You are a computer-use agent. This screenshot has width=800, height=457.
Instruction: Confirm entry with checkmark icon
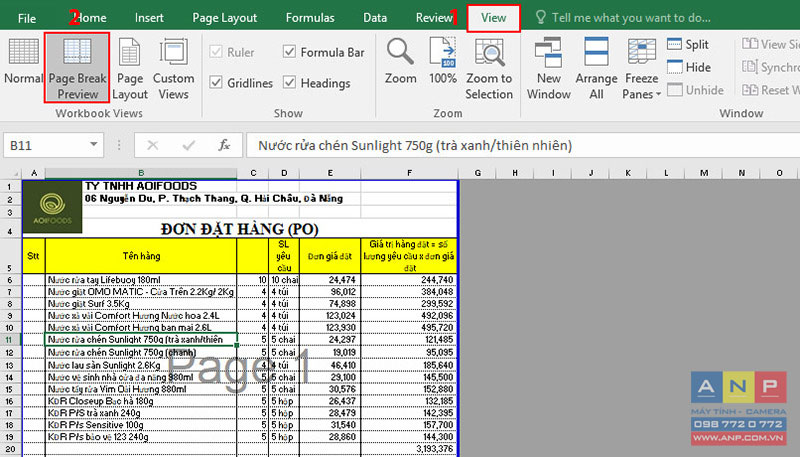(188, 145)
